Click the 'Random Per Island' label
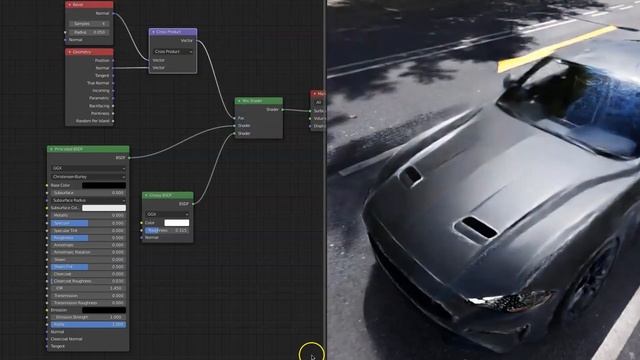640x360 pixels. click(93, 121)
